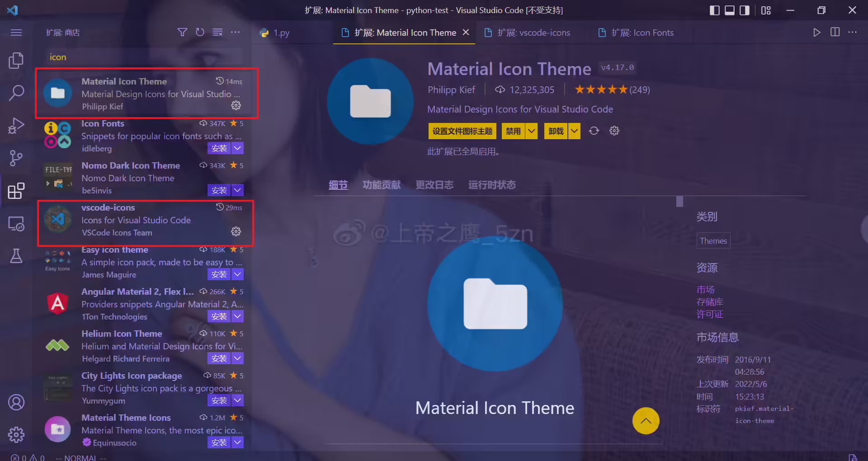Toggle secondary sidebar layout icon
Screen dimensions: 868x461
(745, 10)
